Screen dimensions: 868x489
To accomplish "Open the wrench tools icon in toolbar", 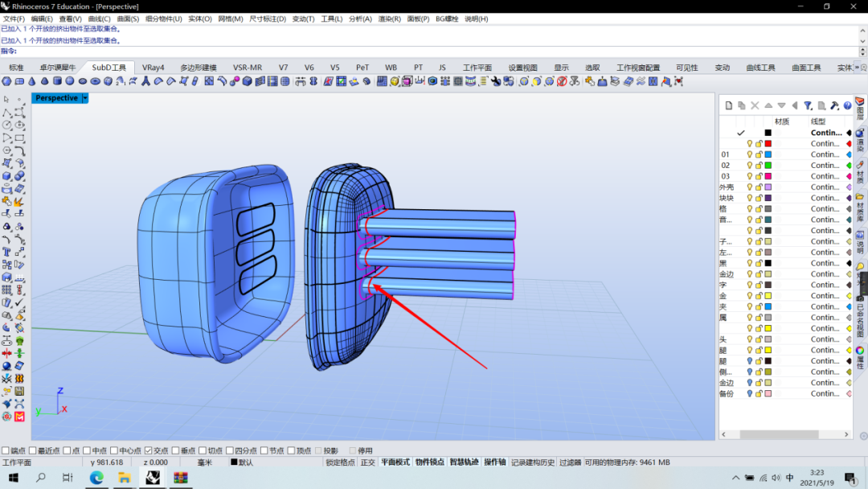I will (496, 81).
